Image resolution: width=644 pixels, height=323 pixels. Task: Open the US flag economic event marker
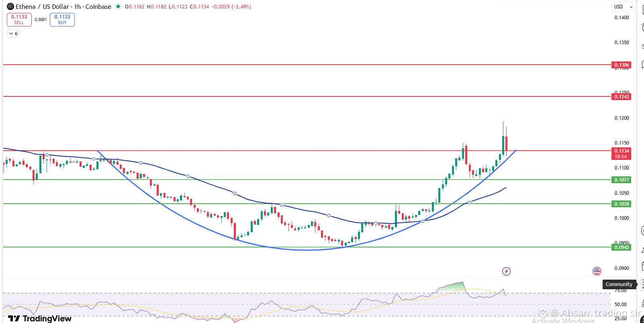(597, 271)
